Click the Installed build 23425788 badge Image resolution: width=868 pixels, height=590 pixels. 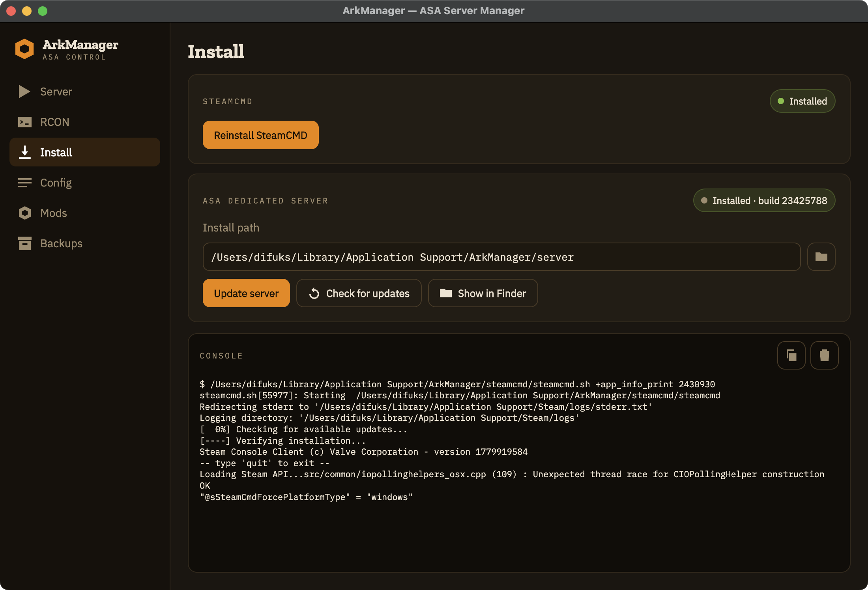click(764, 200)
